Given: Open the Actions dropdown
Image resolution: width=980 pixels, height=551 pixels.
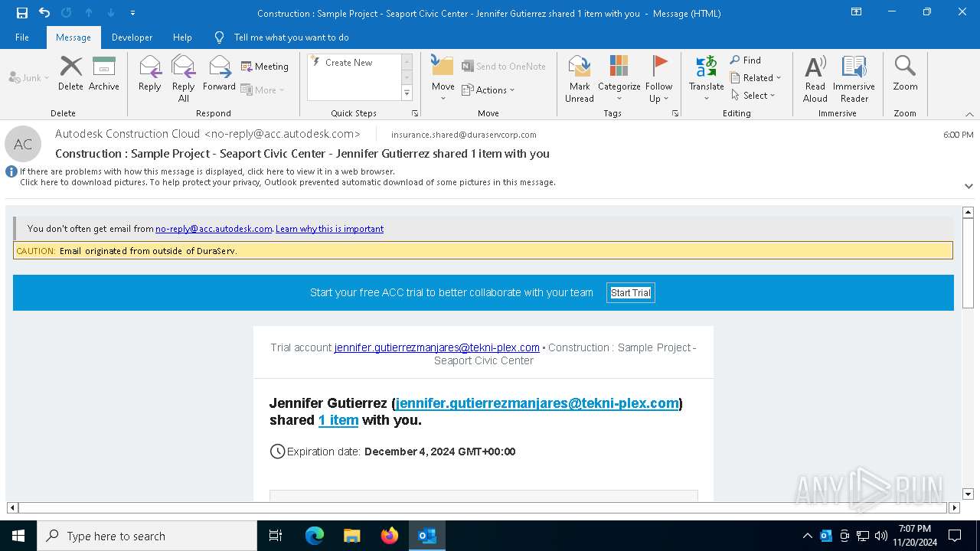Looking at the screenshot, I should point(488,90).
